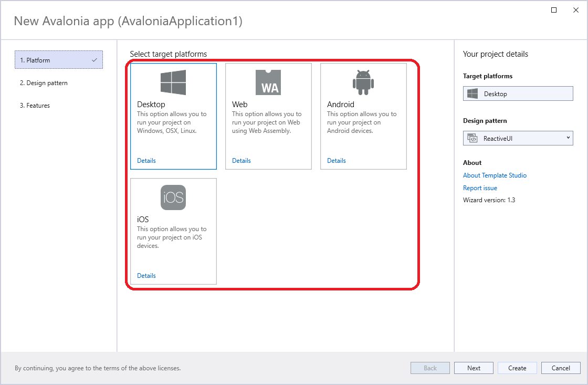Go to step 3. Features
Viewport: 588px width, 385px height.
[35, 106]
